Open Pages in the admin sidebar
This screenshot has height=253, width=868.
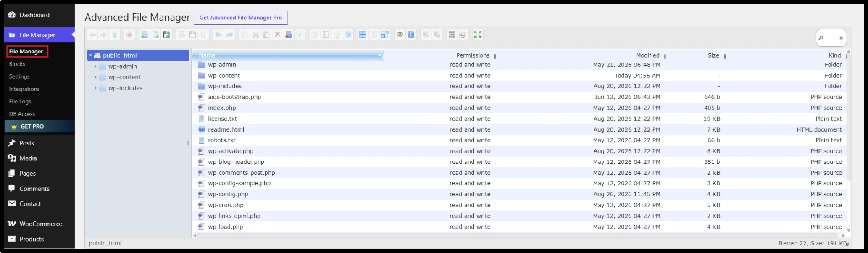28,174
